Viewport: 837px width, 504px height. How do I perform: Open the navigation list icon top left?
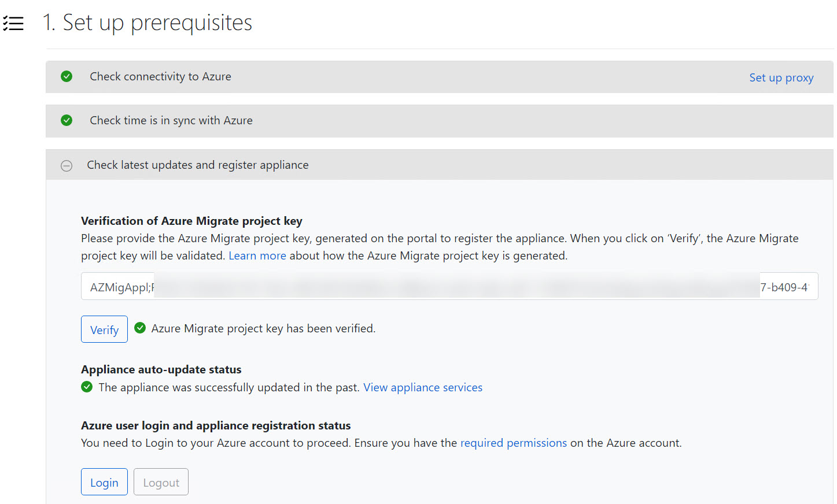[x=13, y=23]
